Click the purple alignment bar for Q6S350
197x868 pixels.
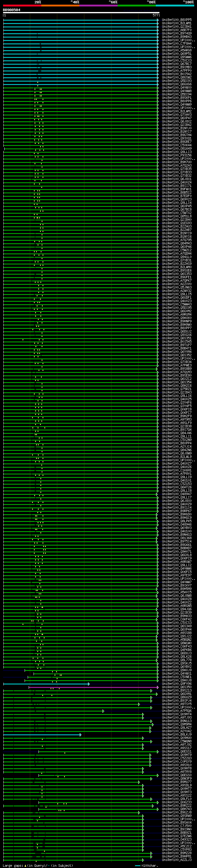pos(94,687)
